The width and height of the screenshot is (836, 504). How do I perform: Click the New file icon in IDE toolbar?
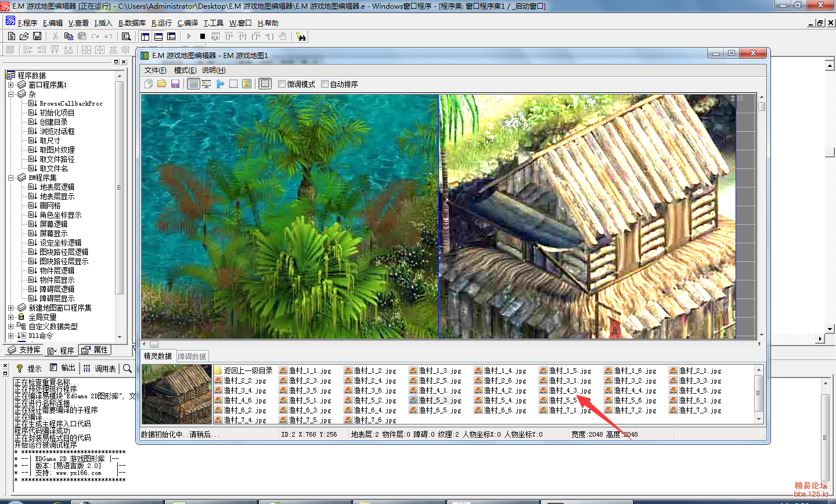click(x=11, y=36)
